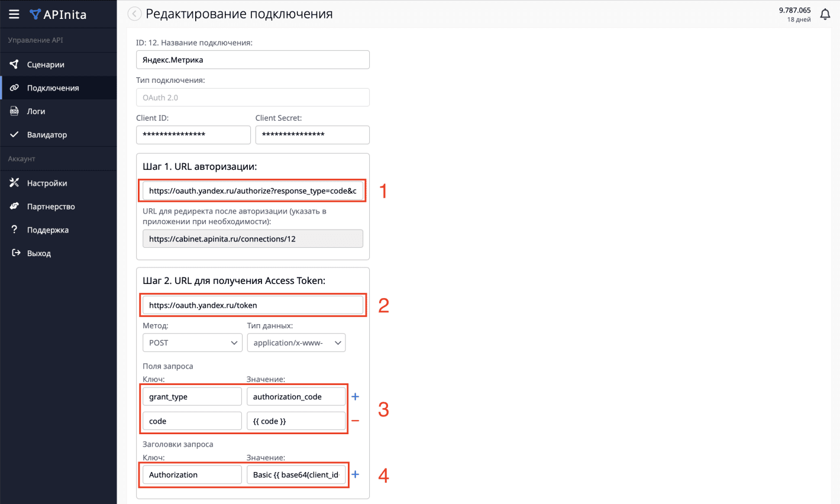Add a request field with plus icon
This screenshot has height=504, width=840.
click(355, 396)
